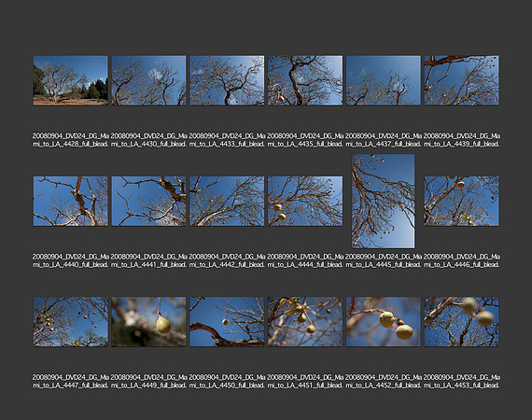Choose thumbnail 4452 showing two close-up fruits
532x420 pixels.
384,322
